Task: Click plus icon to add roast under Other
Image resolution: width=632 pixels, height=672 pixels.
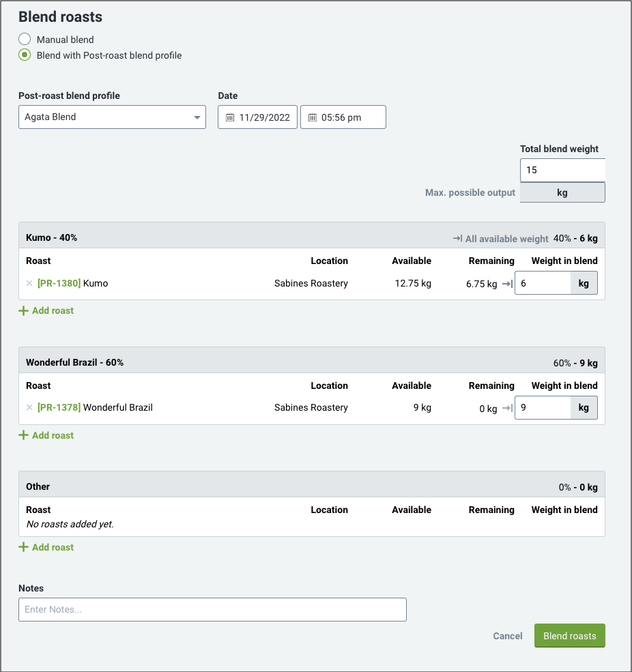Action: click(x=24, y=547)
